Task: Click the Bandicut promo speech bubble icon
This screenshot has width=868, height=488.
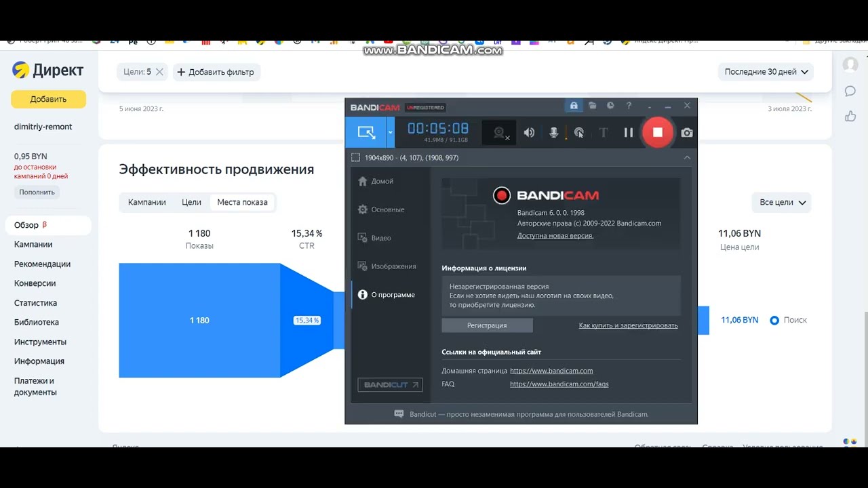Action: (x=399, y=414)
